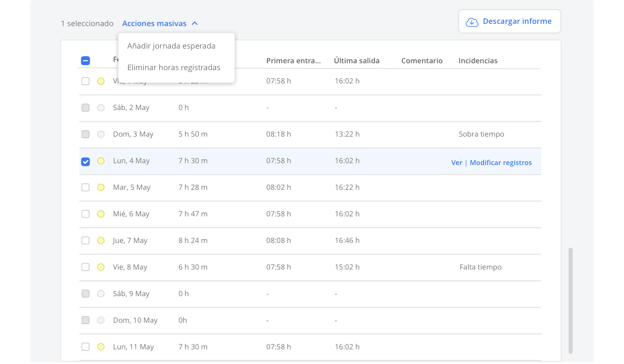Click the Incidencias column header
Screen dimensions: 624x364
478,61
